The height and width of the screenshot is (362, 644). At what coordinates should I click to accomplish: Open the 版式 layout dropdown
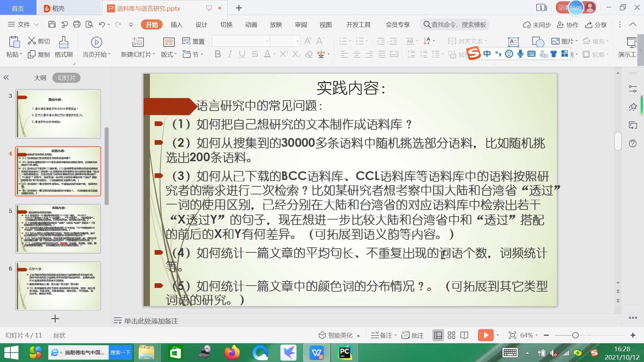[x=169, y=54]
